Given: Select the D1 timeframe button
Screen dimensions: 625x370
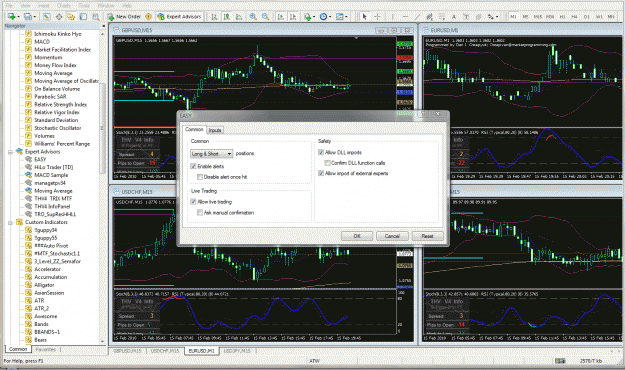Looking at the screenshot, I should pos(587,16).
